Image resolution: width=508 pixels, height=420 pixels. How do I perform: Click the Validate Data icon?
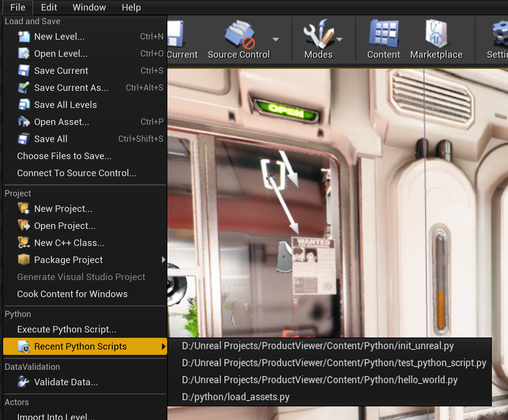[x=24, y=382]
